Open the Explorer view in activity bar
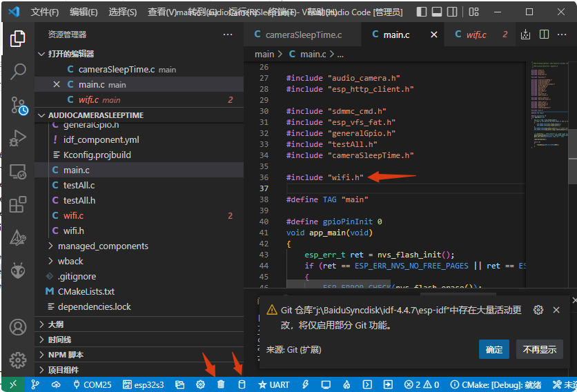Image resolution: width=577 pixels, height=392 pixels. (x=18, y=39)
